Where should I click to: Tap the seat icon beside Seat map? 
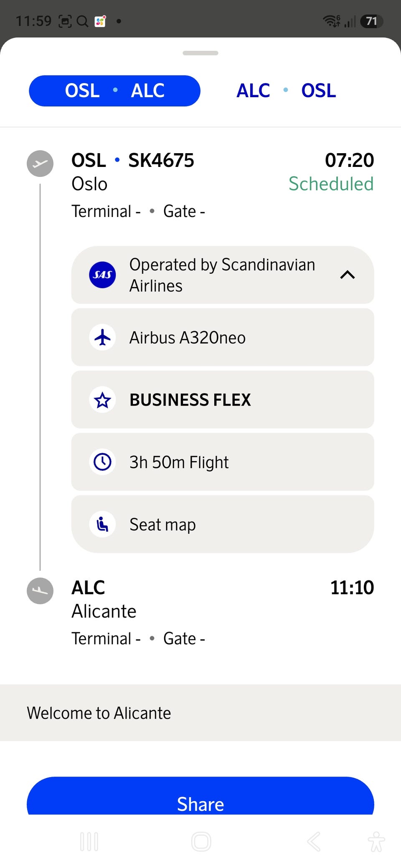tap(102, 524)
